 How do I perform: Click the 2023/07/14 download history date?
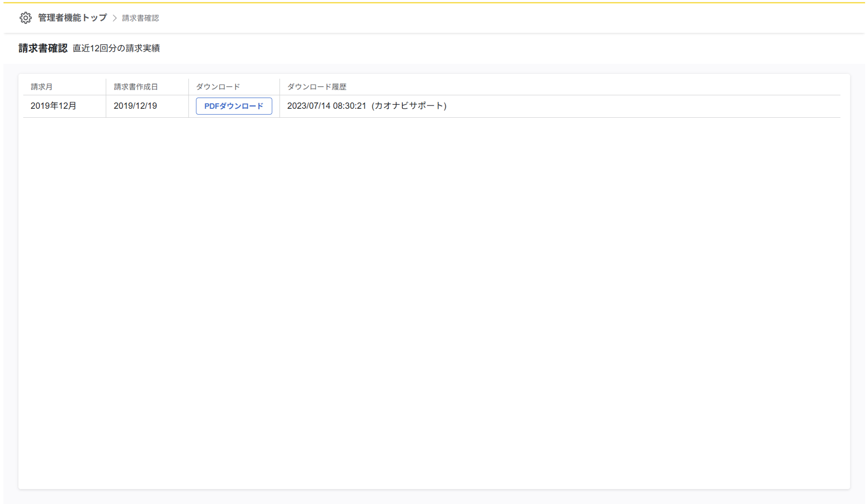click(309, 106)
